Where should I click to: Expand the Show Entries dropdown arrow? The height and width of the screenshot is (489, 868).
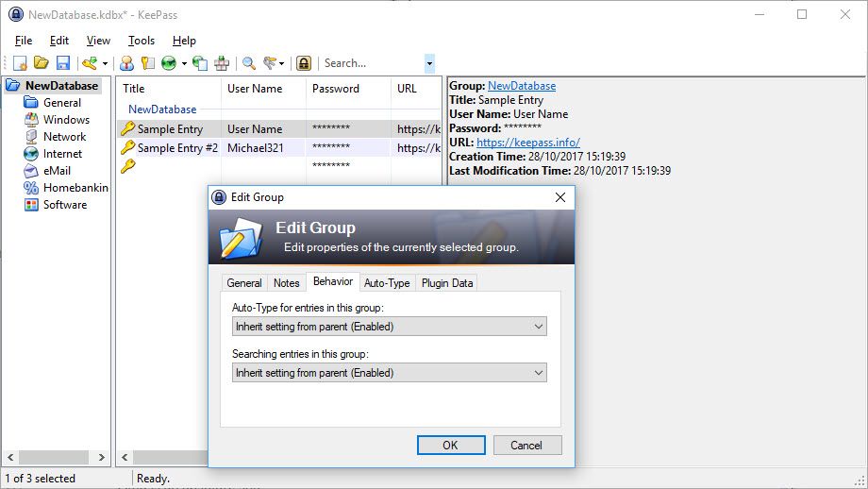point(282,63)
